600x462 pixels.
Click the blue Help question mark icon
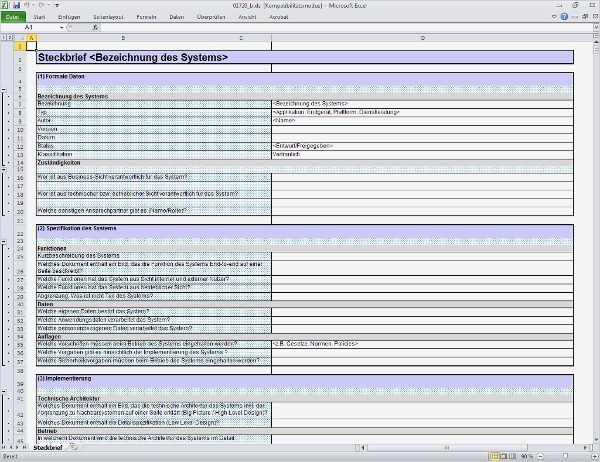coord(564,16)
